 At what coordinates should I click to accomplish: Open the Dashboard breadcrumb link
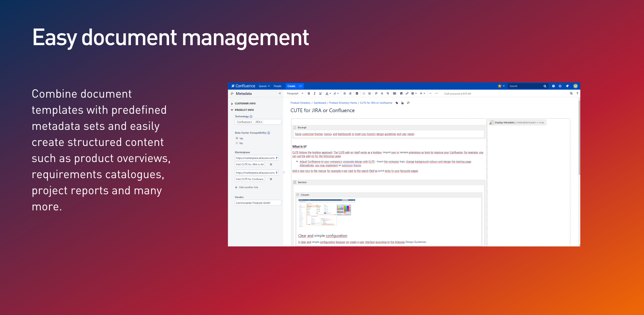click(320, 103)
